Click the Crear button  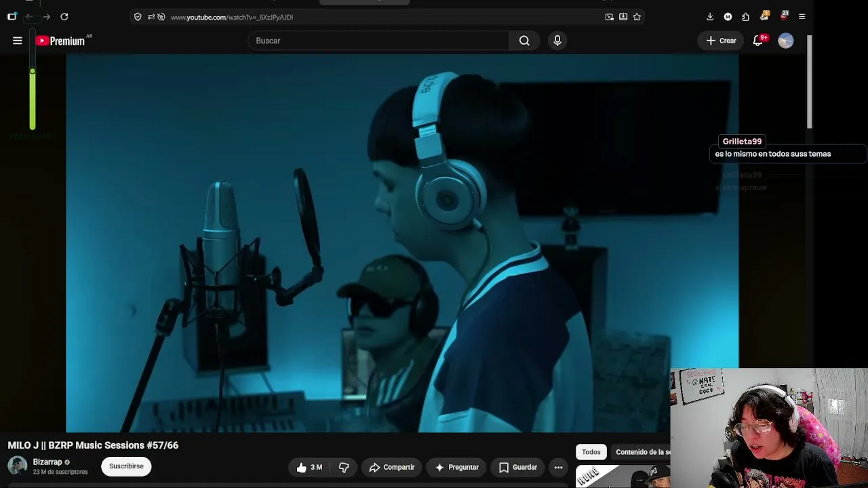(721, 41)
